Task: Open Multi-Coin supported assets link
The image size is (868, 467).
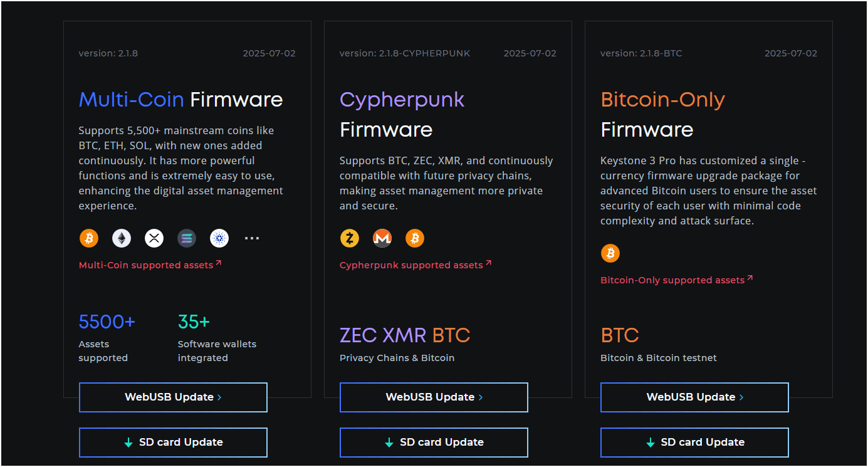Action: point(150,265)
